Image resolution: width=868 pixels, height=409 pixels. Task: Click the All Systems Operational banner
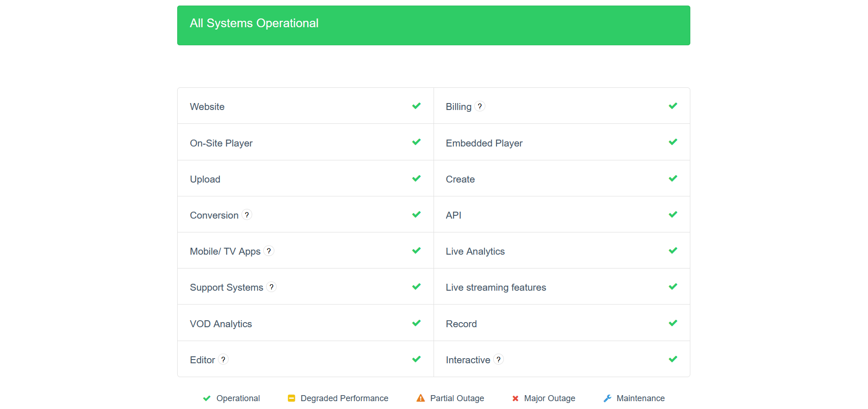(434, 25)
